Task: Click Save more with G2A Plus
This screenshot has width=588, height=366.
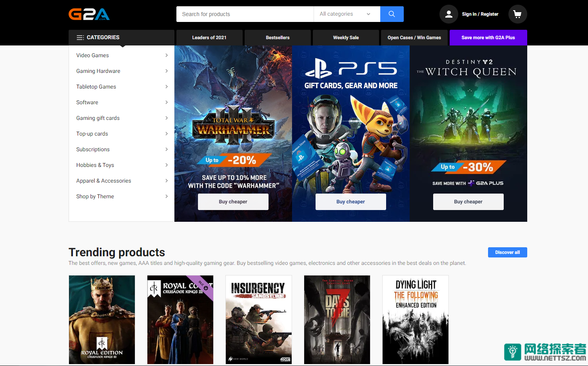Action: [488, 37]
